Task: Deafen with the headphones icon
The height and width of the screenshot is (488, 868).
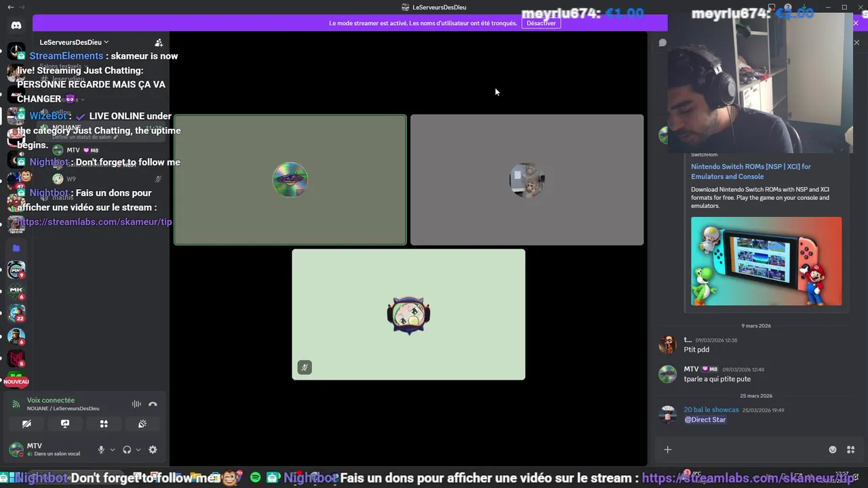Action: pos(127,449)
